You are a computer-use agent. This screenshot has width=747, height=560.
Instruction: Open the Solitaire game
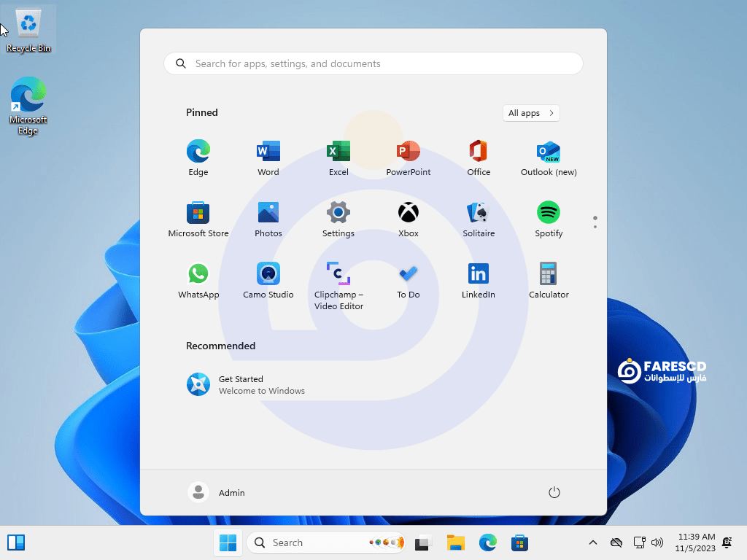479,219
